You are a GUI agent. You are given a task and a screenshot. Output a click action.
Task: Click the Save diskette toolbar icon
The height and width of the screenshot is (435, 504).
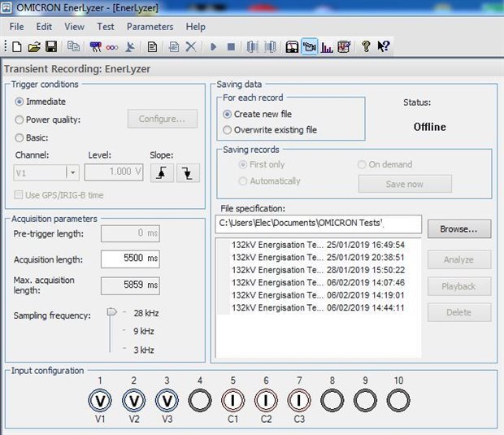pos(50,47)
